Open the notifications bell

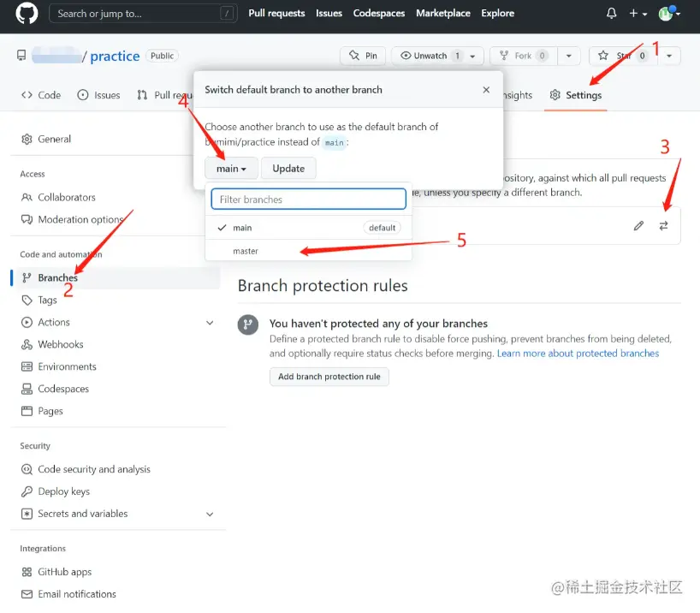tap(611, 14)
